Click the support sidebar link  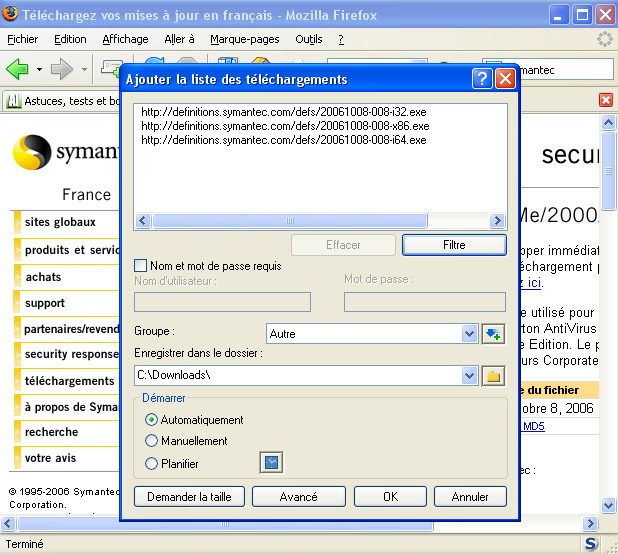click(45, 303)
